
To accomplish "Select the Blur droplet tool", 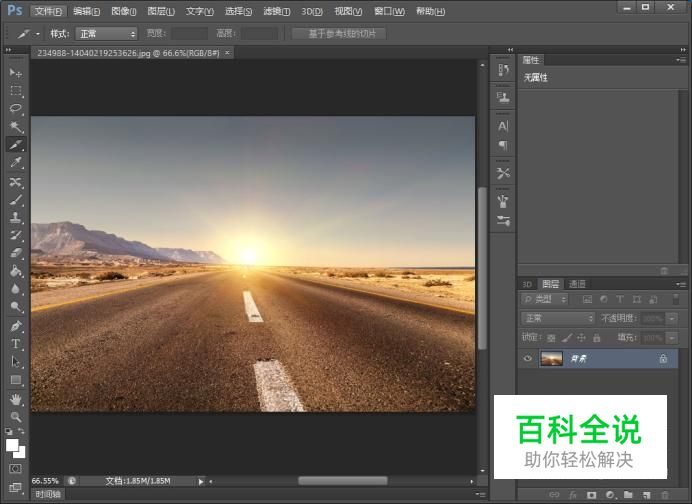I will tap(16, 289).
